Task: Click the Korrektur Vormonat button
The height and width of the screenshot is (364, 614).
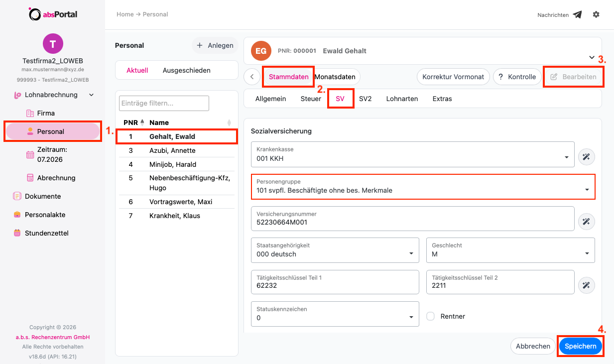Action: 453,77
